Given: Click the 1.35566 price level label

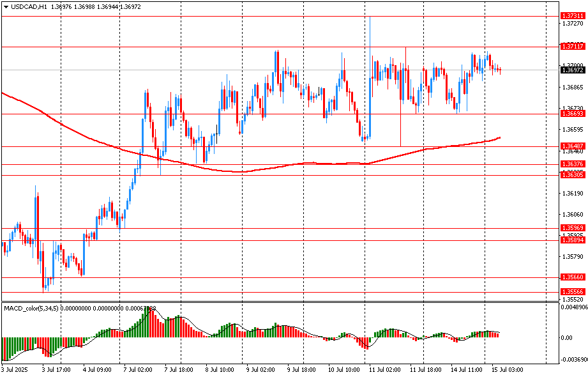Looking at the screenshot, I should tap(573, 292).
